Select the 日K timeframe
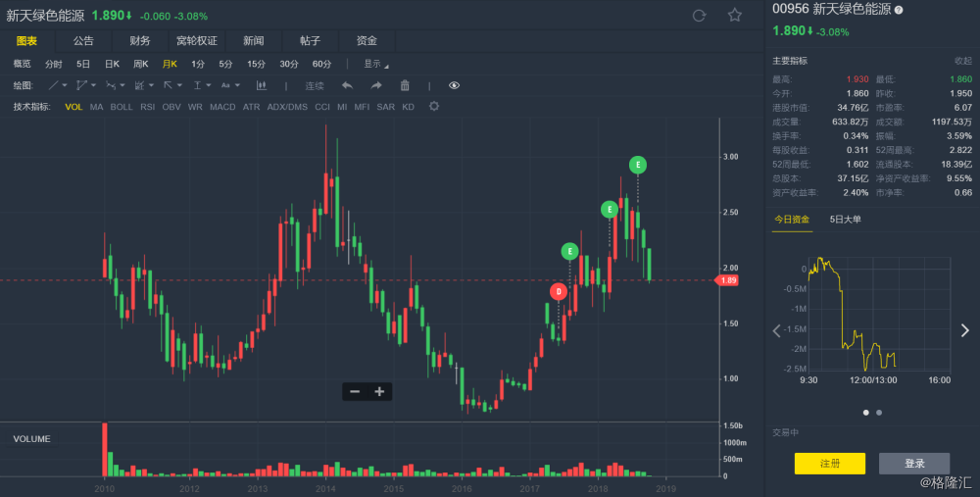The image size is (980, 497). coord(112,64)
